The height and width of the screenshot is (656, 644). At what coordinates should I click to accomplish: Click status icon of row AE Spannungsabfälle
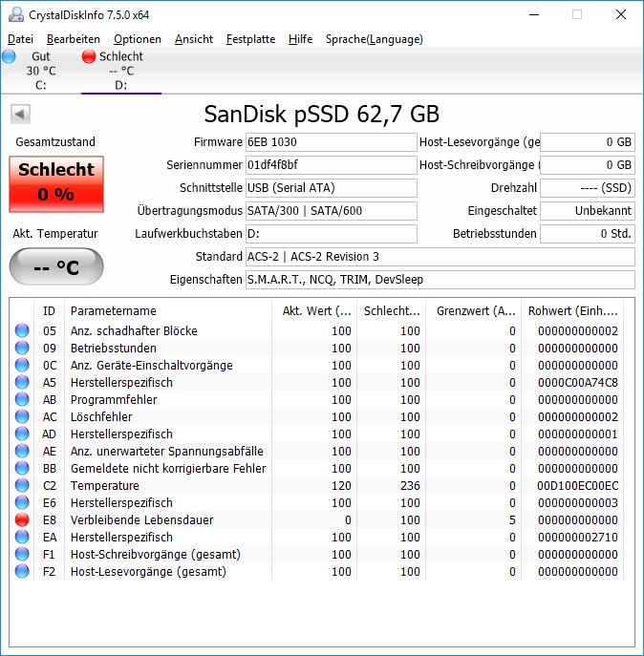[x=22, y=451]
